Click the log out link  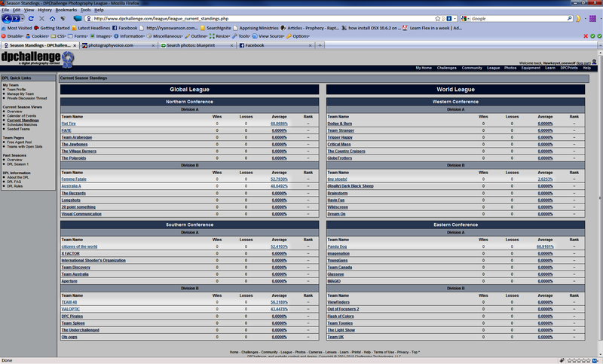(x=583, y=63)
